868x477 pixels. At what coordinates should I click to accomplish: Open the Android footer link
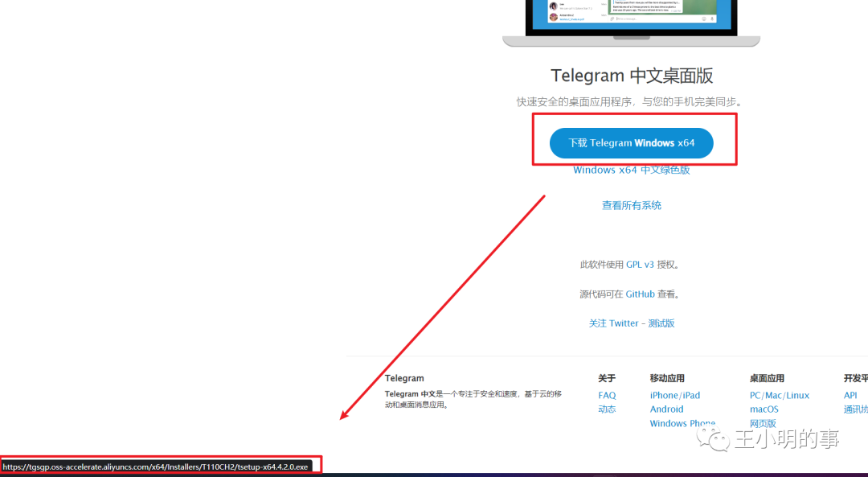[x=666, y=409]
